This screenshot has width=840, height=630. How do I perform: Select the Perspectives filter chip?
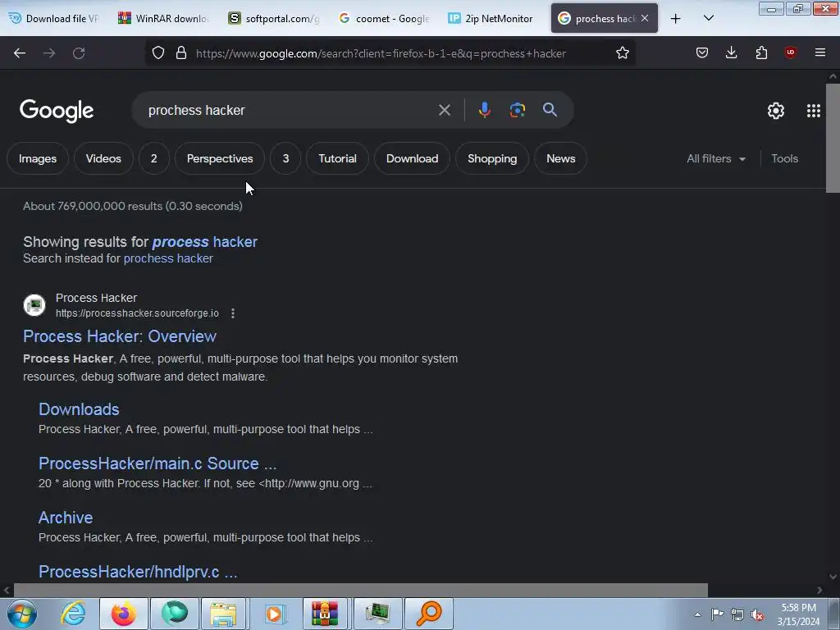(220, 158)
